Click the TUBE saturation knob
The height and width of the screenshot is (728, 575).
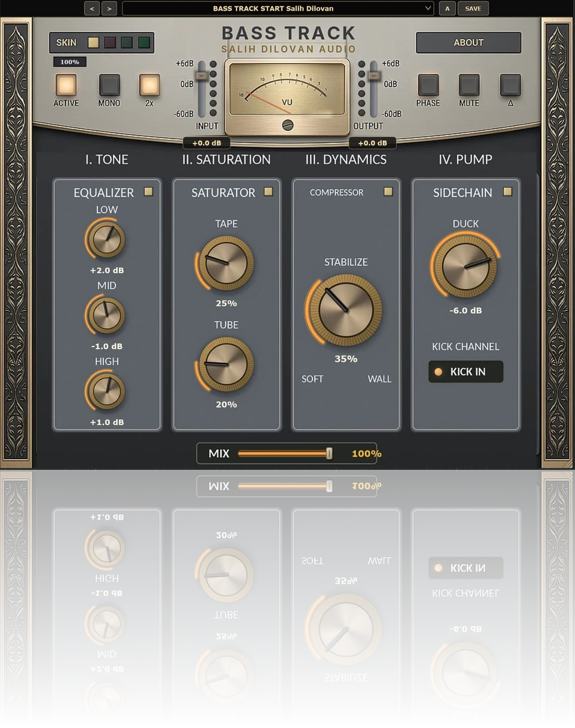pos(226,364)
